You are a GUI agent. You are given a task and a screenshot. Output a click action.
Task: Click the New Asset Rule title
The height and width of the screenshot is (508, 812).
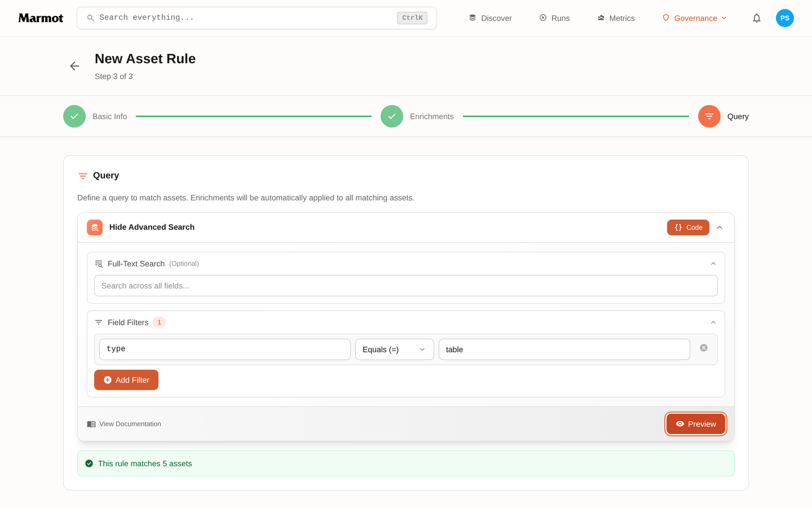pos(145,59)
